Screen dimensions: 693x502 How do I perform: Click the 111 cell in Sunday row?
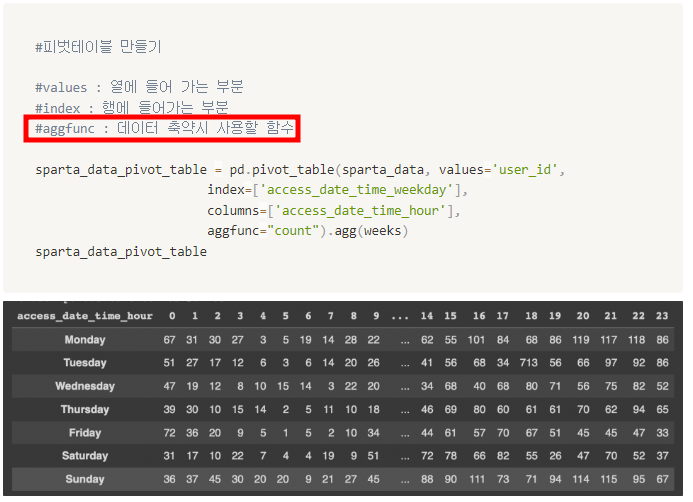point(477,479)
